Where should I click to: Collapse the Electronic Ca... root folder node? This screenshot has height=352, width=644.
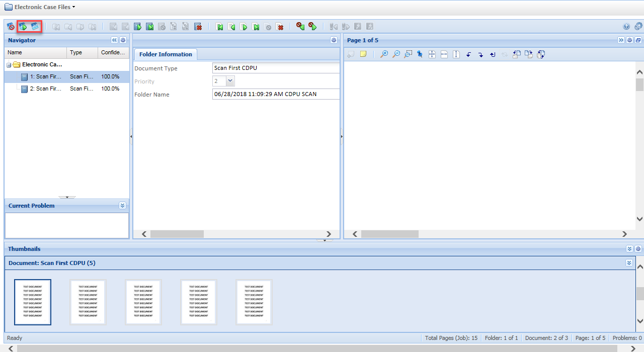[9, 65]
